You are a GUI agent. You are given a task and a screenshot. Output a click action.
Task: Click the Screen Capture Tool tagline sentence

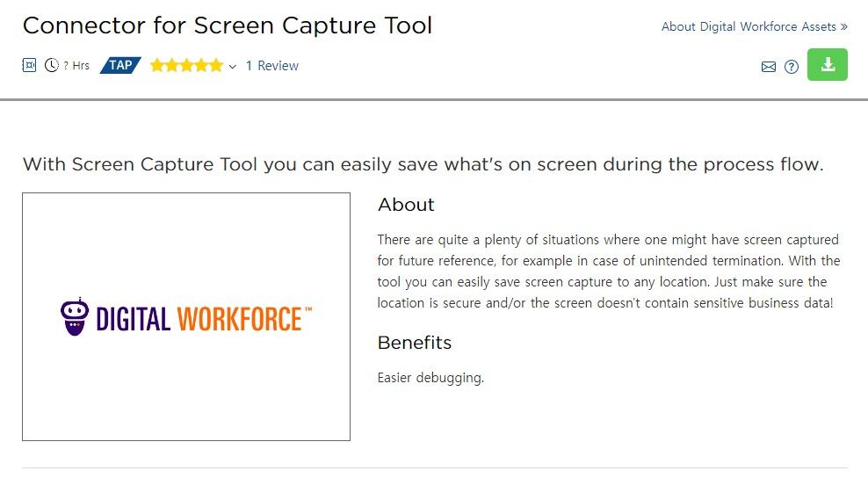pos(423,164)
